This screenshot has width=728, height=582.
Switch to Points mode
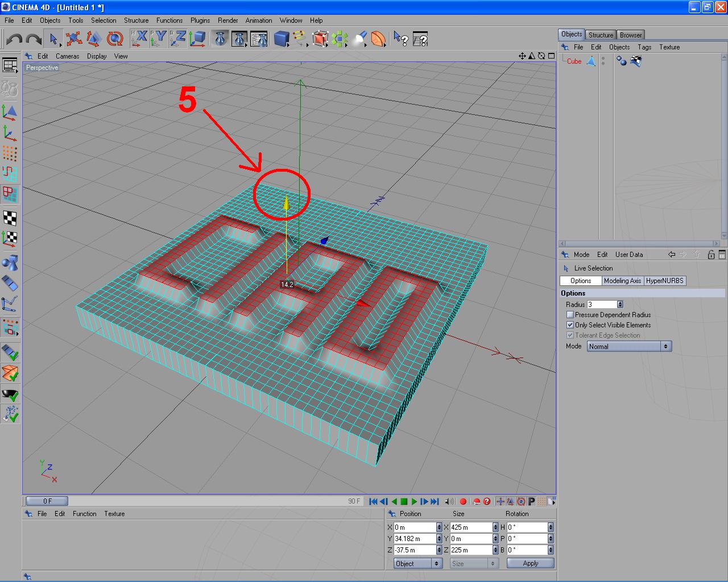(x=10, y=153)
